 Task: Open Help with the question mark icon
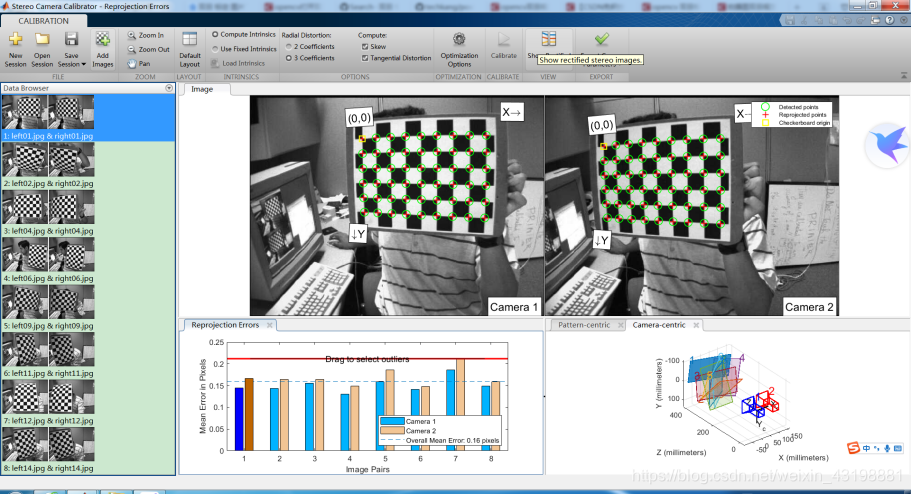point(890,20)
